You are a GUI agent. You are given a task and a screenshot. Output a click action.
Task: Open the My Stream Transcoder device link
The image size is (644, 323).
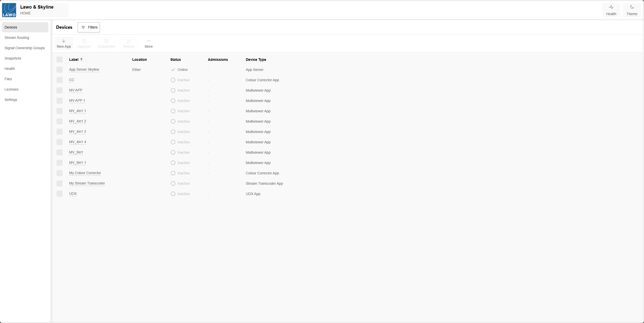pyautogui.click(x=87, y=183)
